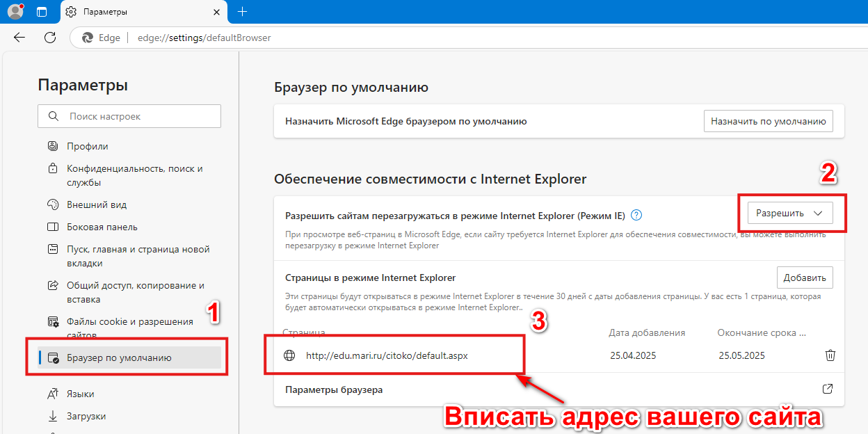
Task: Click the tab actions menu icon
Action: pyautogui.click(x=42, y=12)
